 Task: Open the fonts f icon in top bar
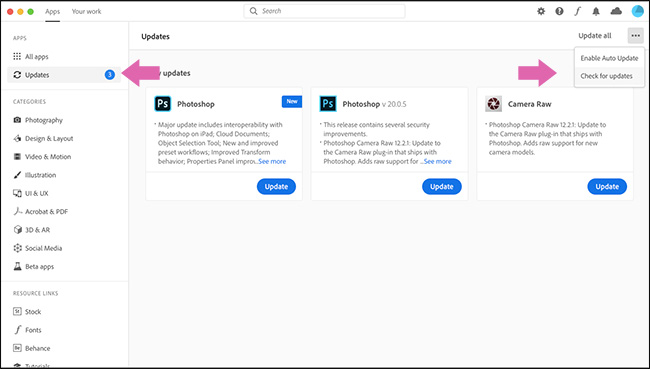pyautogui.click(x=577, y=11)
